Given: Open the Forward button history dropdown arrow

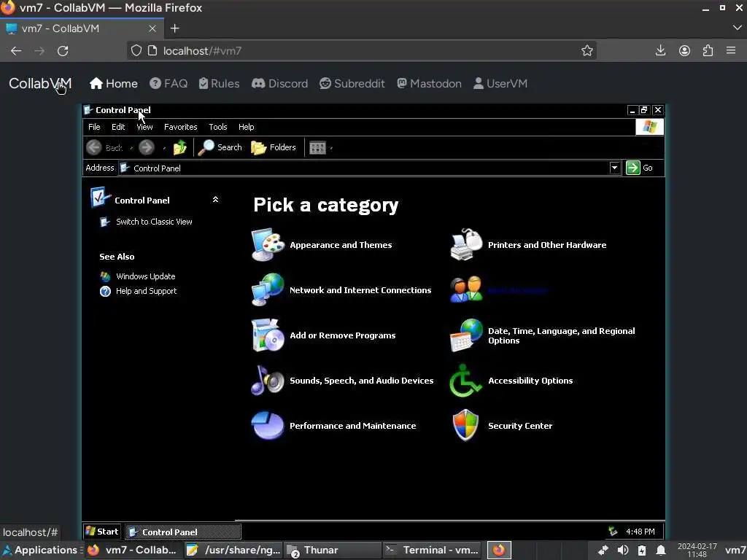Looking at the screenshot, I should 164,148.
